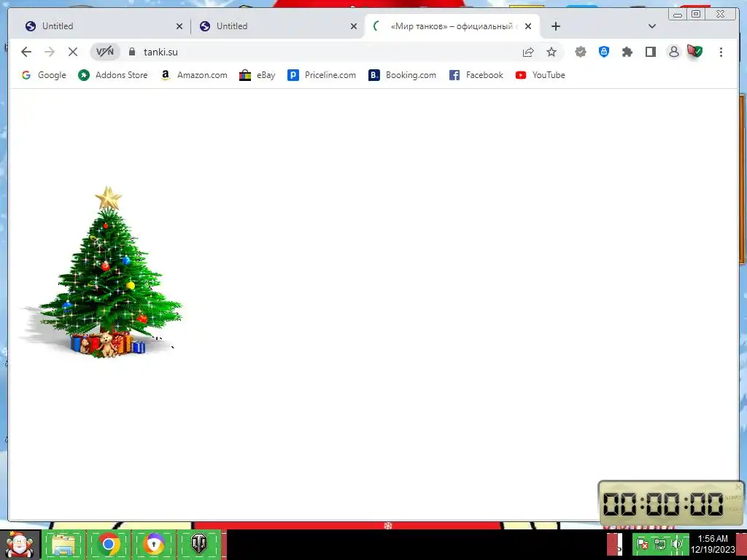The width and height of the screenshot is (747, 560).
Task: Select the «Мир танков» tab
Action: (x=452, y=26)
